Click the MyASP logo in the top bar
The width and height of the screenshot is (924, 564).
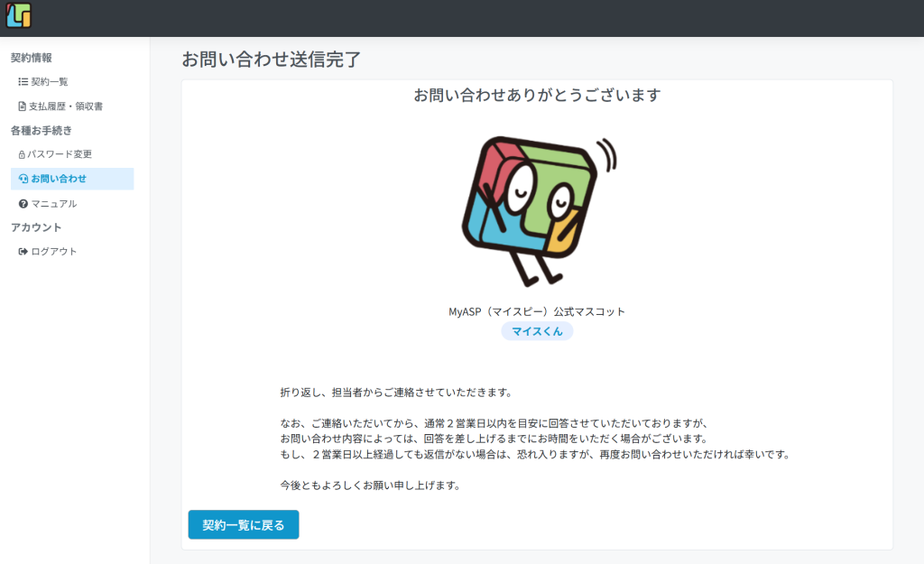[x=18, y=15]
